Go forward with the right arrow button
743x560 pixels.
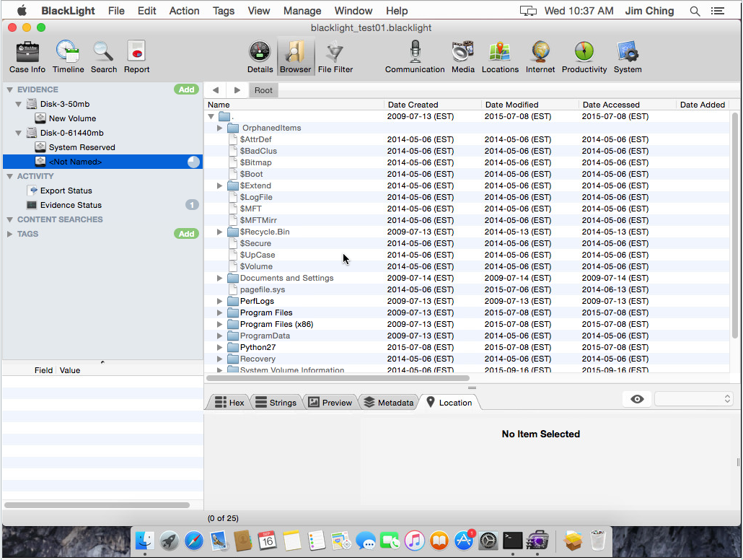click(x=237, y=90)
